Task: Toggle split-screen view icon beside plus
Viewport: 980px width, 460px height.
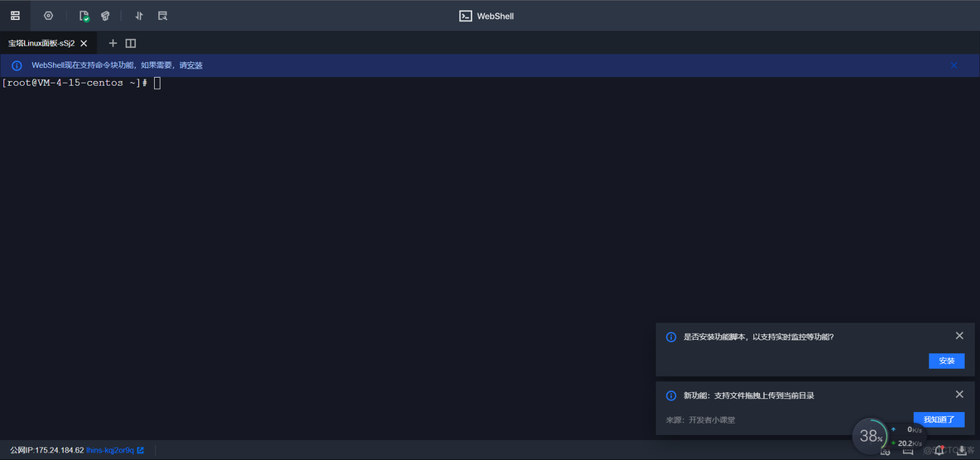Action: (x=131, y=43)
